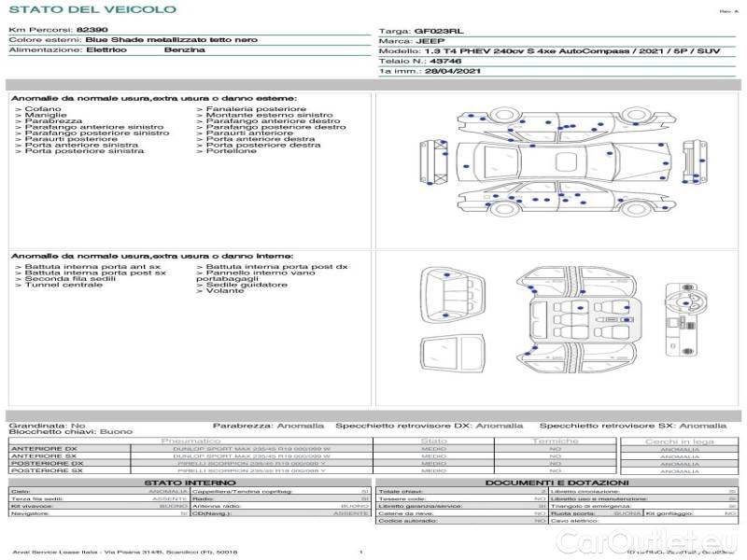Click the 'STATO DEL VEICOLO' page title
Image resolution: width=747 pixels, height=560 pixels.
[92, 9]
